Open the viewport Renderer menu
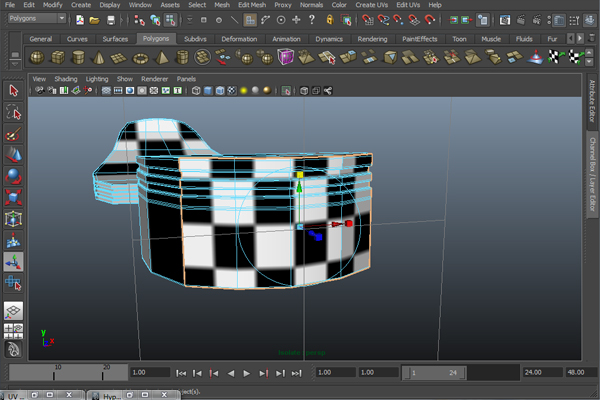This screenshot has width=600, height=400. pos(155,79)
